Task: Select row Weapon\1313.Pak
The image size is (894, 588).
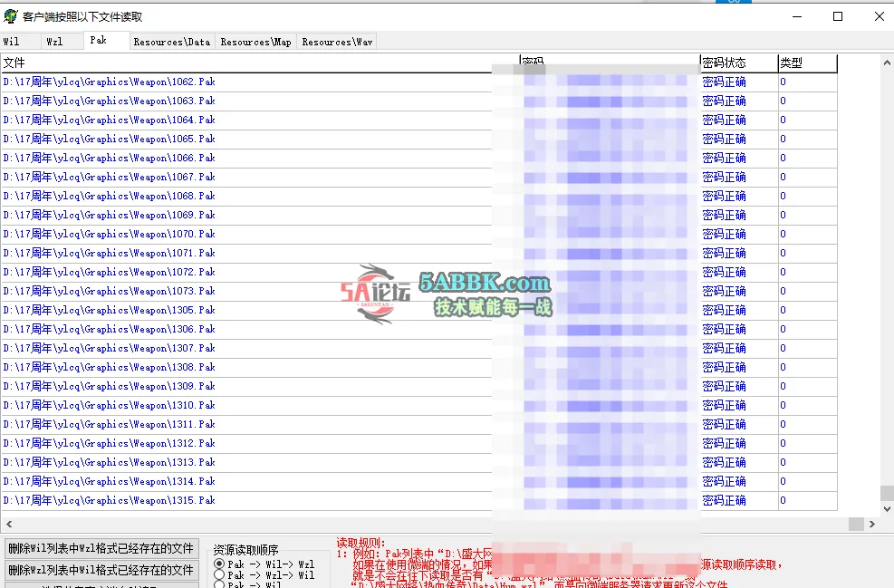Action: [x=419, y=463]
